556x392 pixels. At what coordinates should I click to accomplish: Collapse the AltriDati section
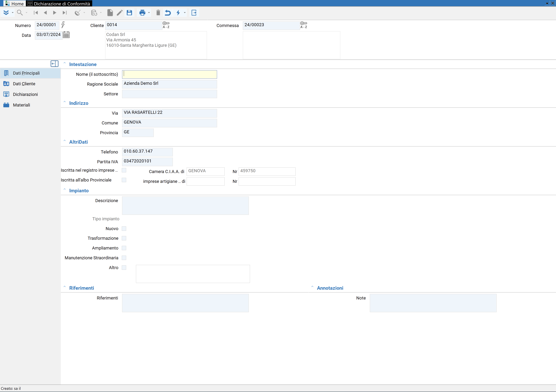coord(65,141)
